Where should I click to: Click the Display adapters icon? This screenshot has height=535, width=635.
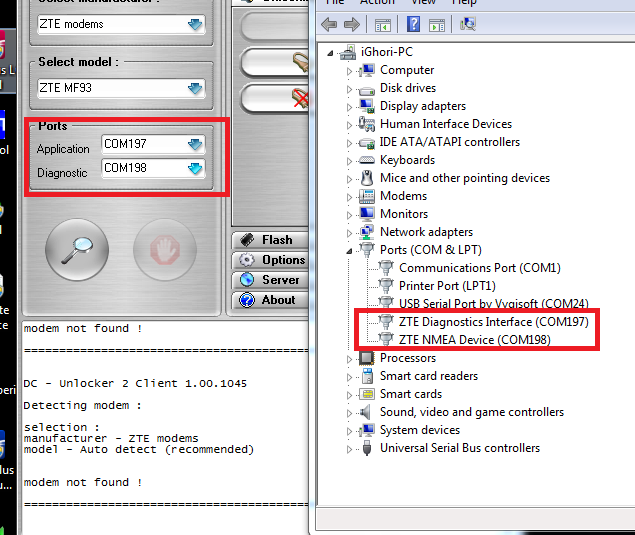pos(367,106)
